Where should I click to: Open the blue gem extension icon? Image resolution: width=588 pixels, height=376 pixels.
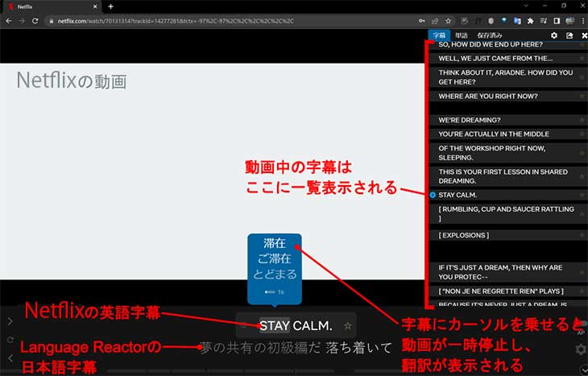(504, 21)
